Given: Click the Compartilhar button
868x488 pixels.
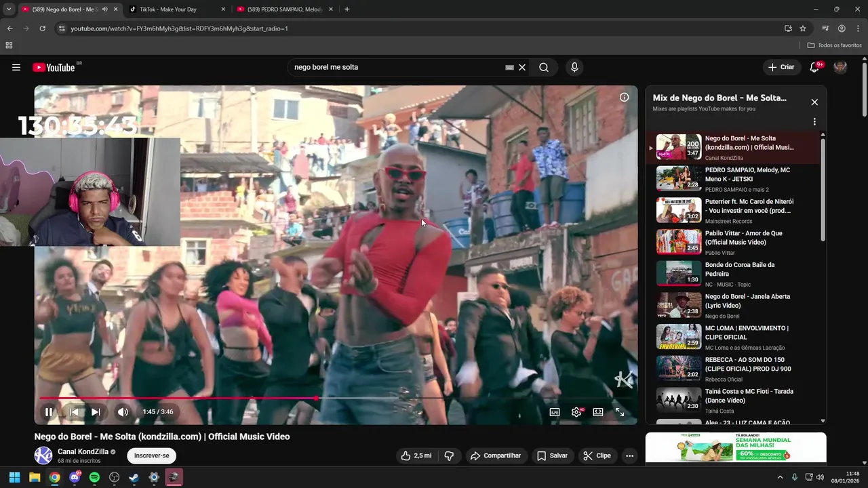Looking at the screenshot, I should [496, 455].
